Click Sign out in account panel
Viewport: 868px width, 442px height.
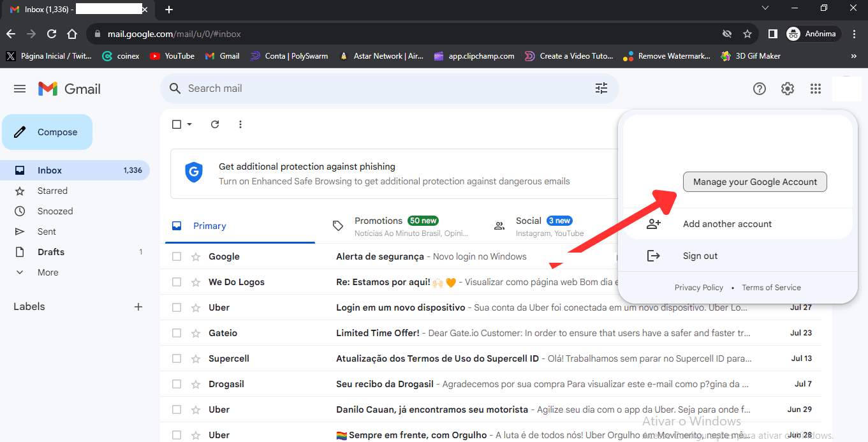(x=738, y=256)
